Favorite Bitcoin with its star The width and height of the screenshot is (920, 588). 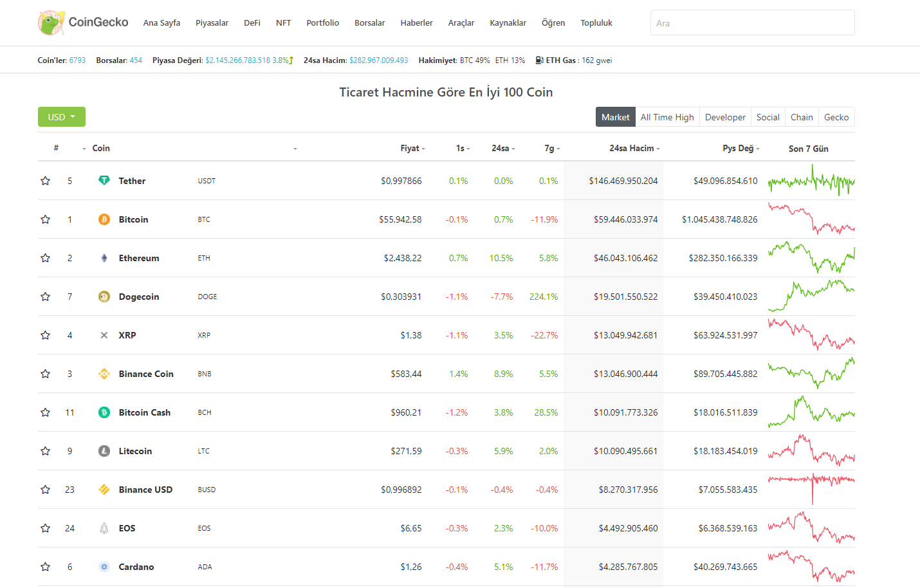tap(45, 219)
